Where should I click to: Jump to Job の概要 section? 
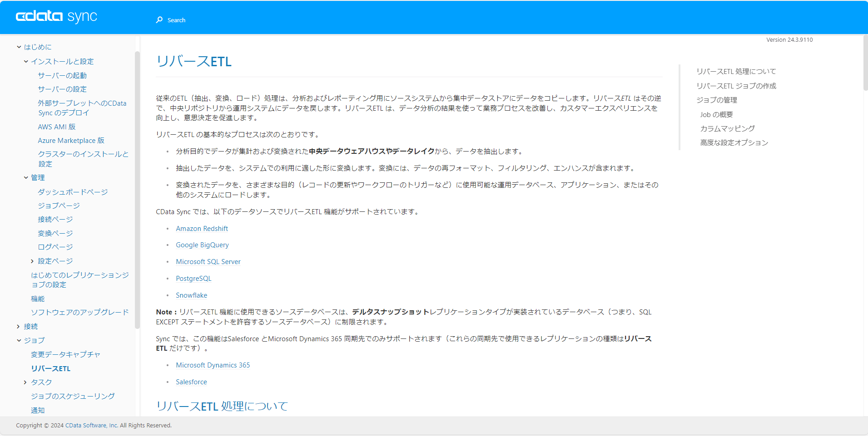tap(716, 115)
